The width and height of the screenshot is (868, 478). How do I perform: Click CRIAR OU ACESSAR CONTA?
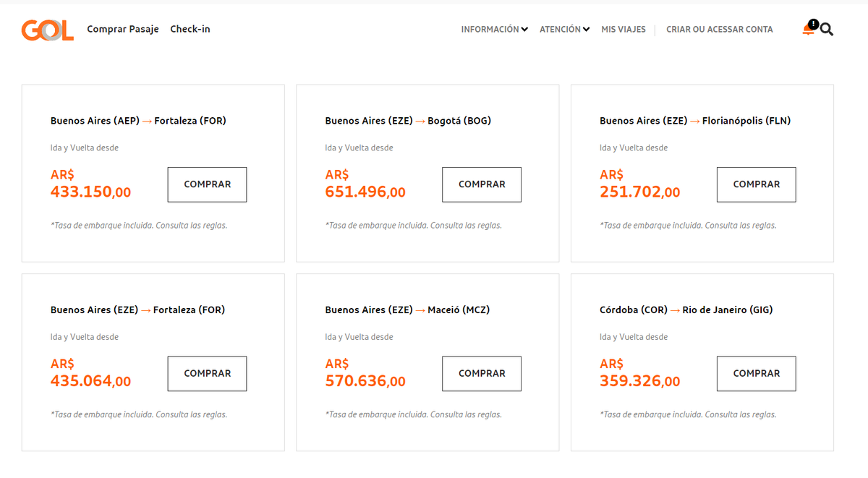click(x=719, y=30)
